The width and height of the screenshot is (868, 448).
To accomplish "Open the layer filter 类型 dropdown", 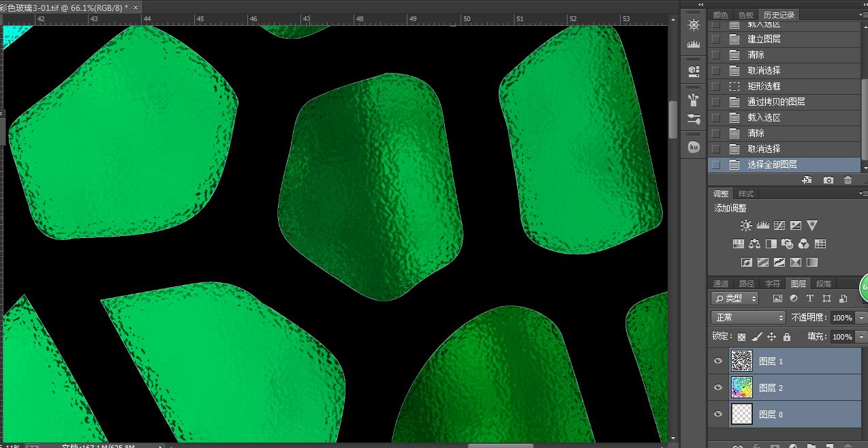I will 735,299.
